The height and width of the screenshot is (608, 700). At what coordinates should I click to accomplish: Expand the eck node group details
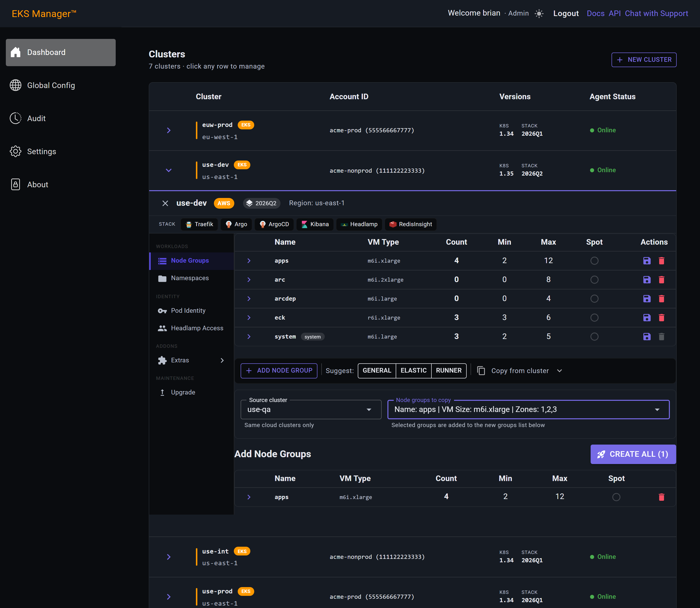click(x=249, y=318)
